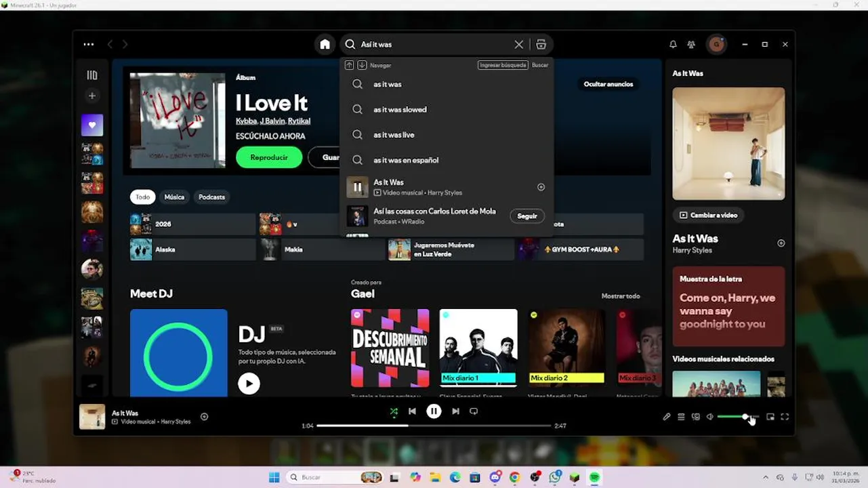Play the DJ with its round play button
Image resolution: width=868 pixels, height=488 pixels.
[x=249, y=384]
